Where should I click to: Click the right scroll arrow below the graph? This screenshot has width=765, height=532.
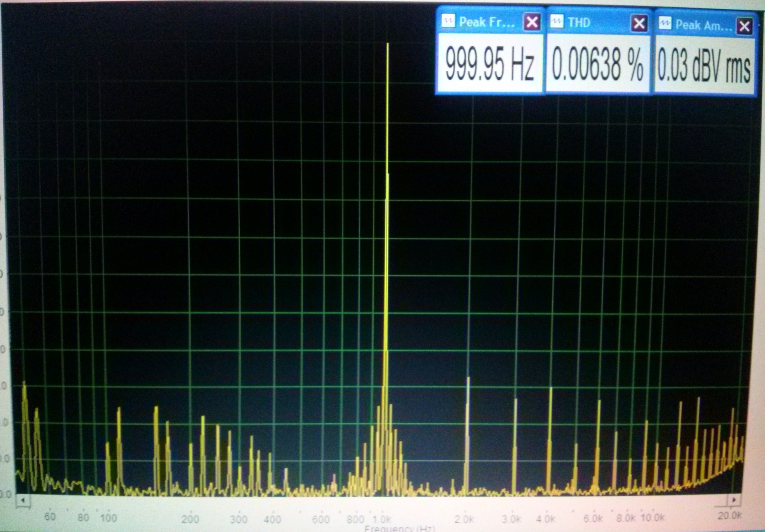click(734, 499)
